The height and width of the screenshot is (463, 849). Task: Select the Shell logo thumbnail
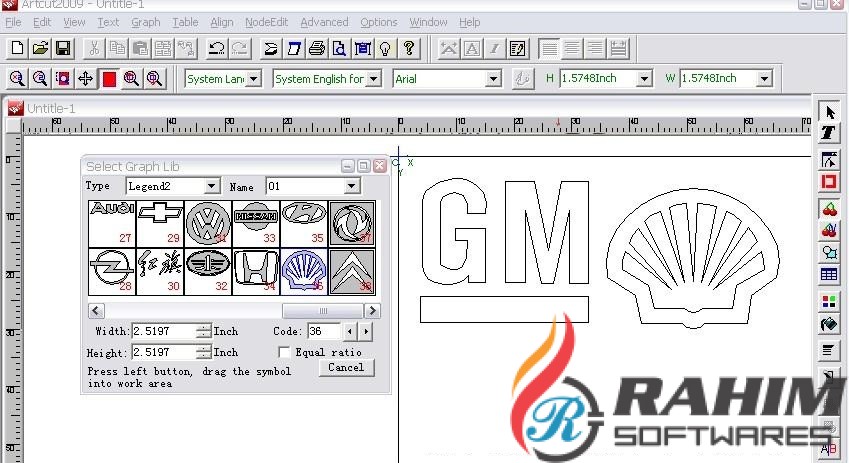[x=304, y=272]
